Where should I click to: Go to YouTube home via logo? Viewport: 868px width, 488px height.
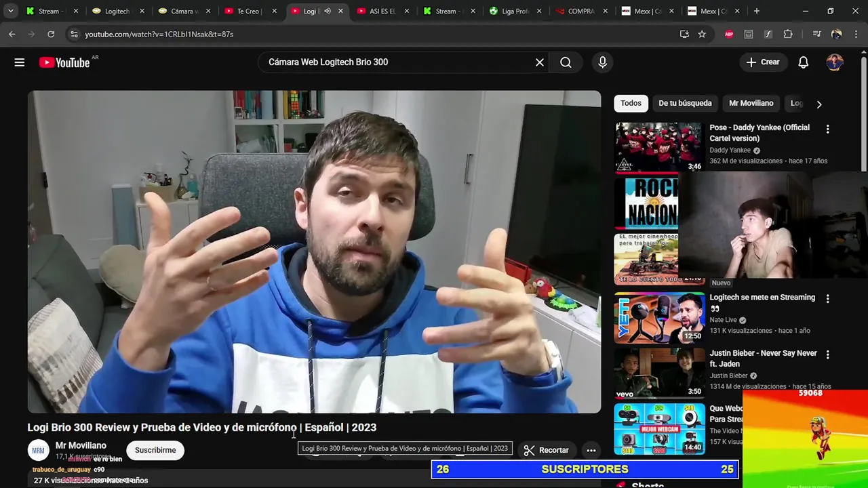pos(64,62)
